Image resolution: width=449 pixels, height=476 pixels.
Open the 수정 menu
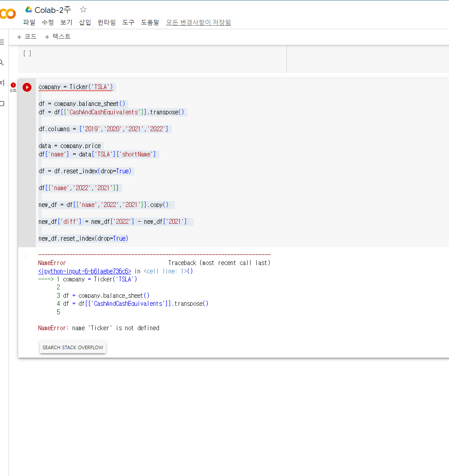[x=48, y=22]
